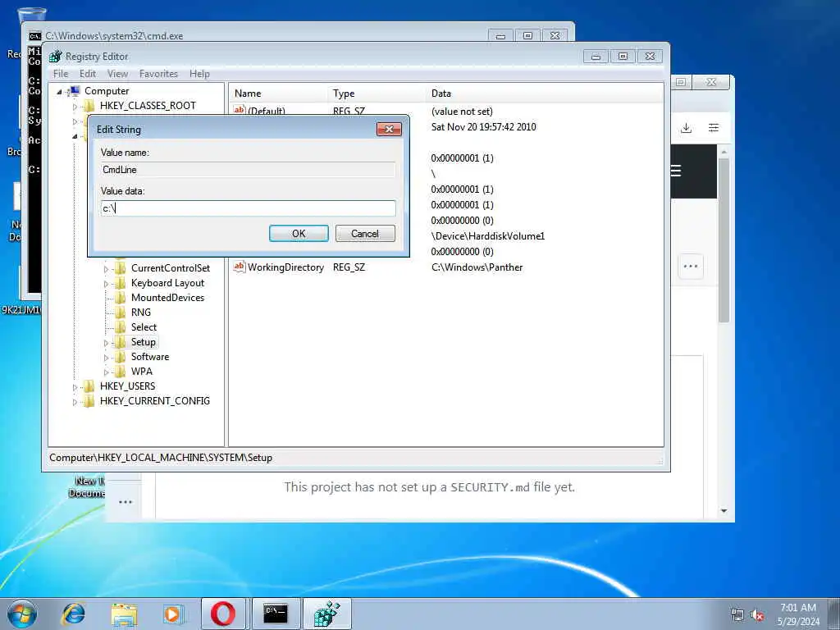Click the network tray icon
Image resolution: width=840 pixels, height=630 pixels.
(737, 615)
